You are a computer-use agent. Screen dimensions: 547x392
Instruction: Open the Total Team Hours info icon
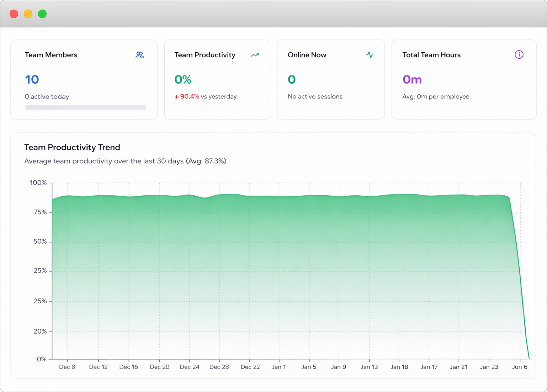pyautogui.click(x=519, y=54)
